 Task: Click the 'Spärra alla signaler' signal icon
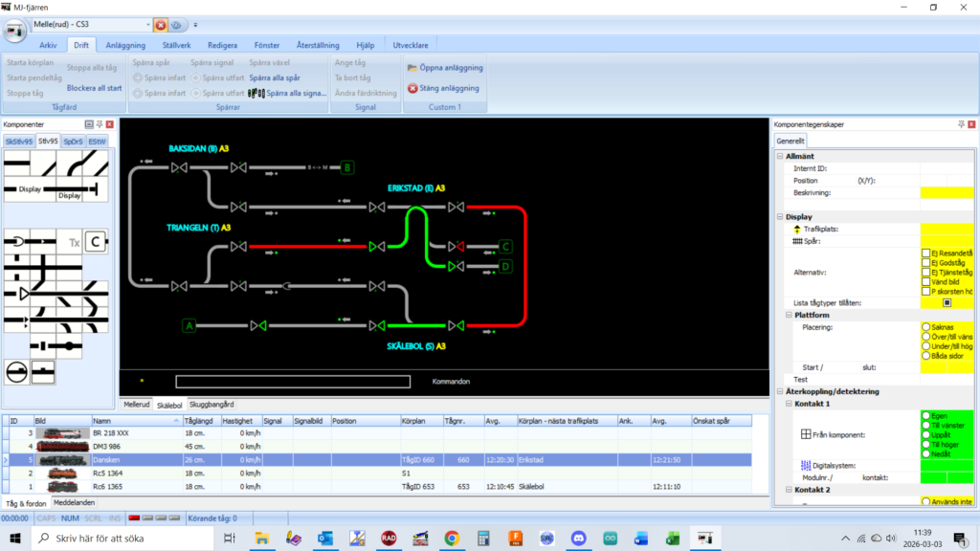[256, 93]
